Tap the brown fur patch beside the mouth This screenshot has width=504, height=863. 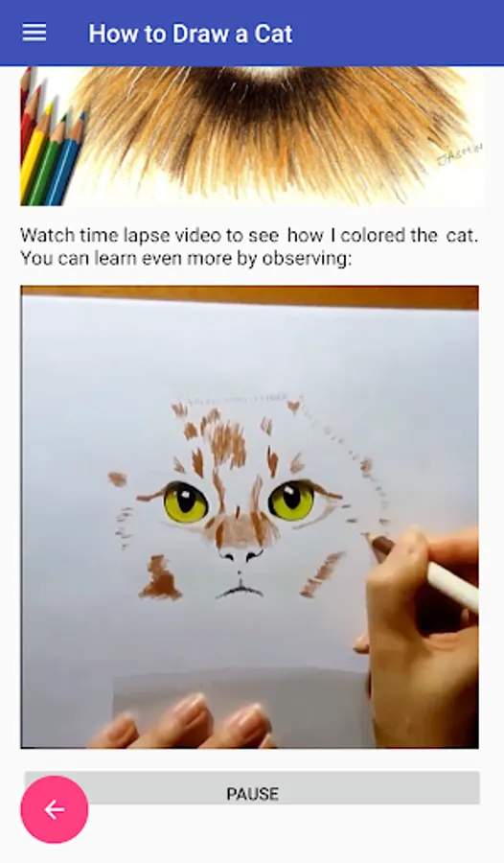click(160, 578)
